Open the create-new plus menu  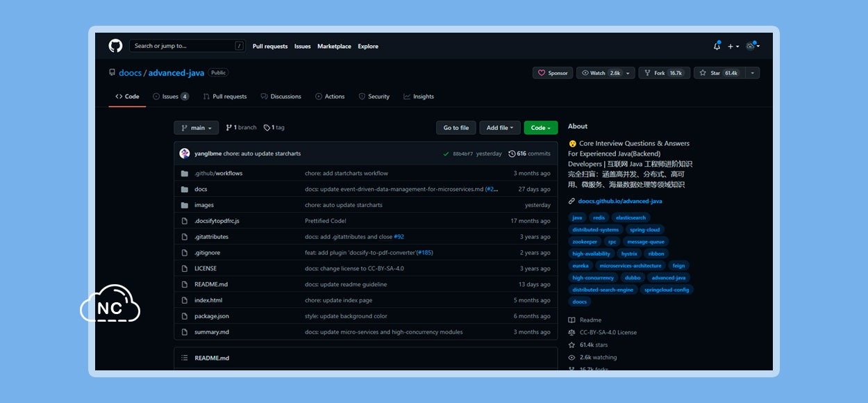coord(733,46)
